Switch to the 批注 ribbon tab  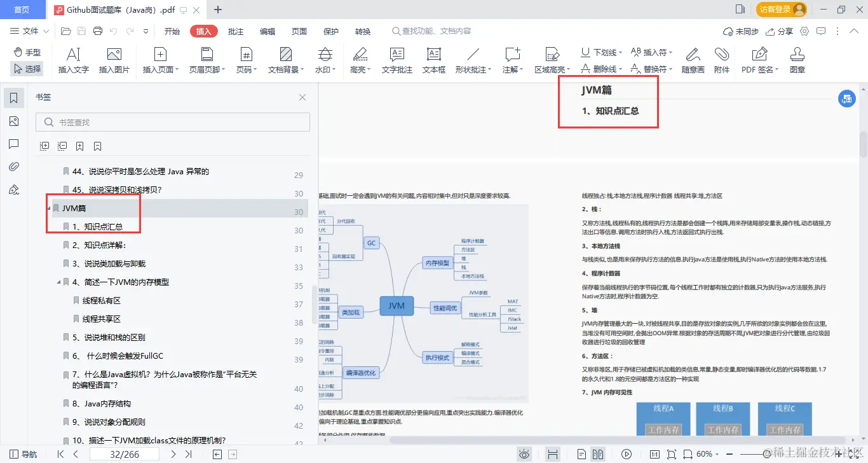pyautogui.click(x=236, y=31)
